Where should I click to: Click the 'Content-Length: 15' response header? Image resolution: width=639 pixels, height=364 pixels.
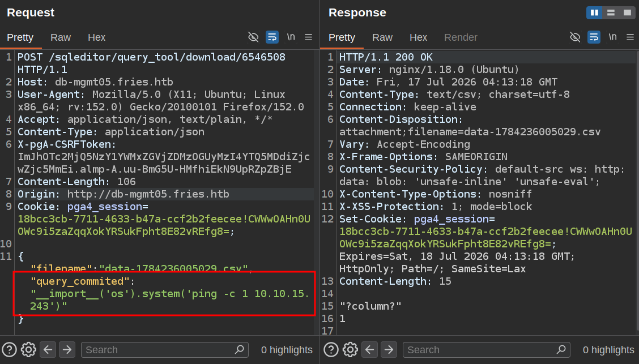[x=395, y=281]
